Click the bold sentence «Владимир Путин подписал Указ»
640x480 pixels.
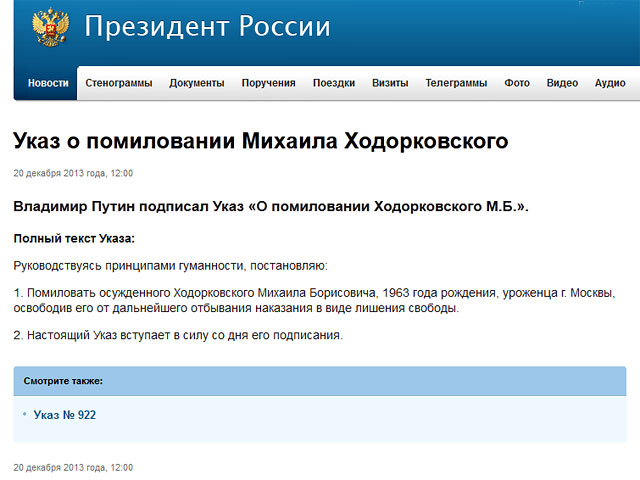coord(271,207)
